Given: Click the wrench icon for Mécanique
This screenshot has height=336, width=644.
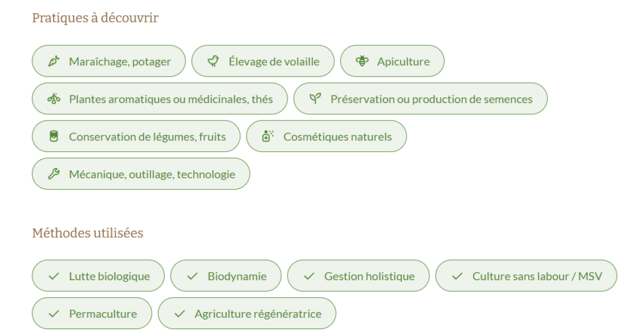Looking at the screenshot, I should click(54, 174).
